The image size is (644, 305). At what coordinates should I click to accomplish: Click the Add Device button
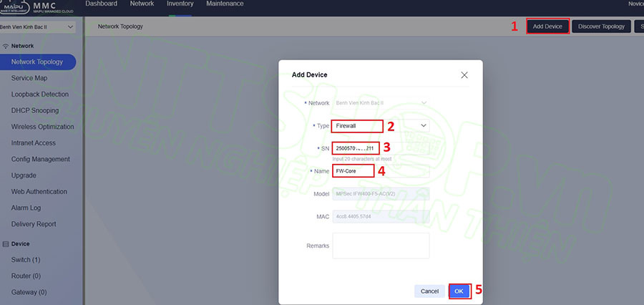click(x=547, y=26)
